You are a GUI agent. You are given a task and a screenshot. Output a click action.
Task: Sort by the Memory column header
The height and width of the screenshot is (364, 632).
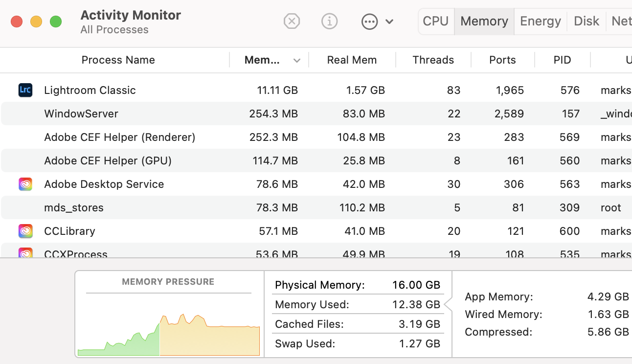pos(262,60)
